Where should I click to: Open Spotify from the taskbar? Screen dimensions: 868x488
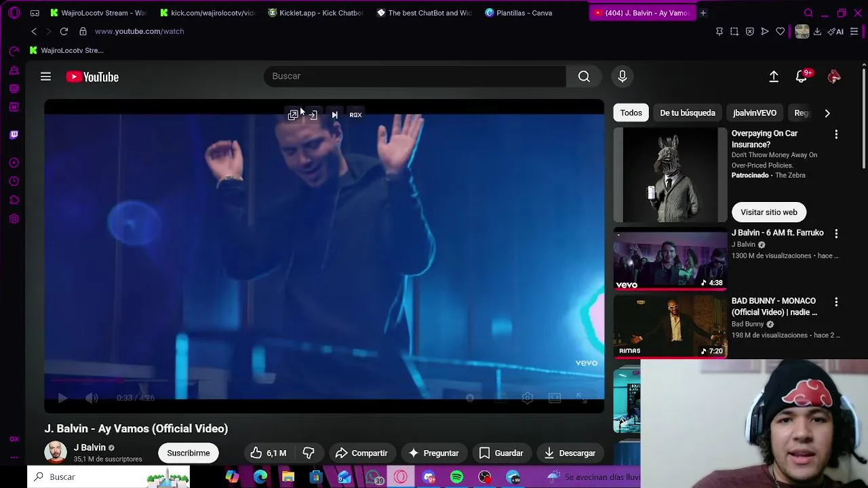tap(456, 477)
